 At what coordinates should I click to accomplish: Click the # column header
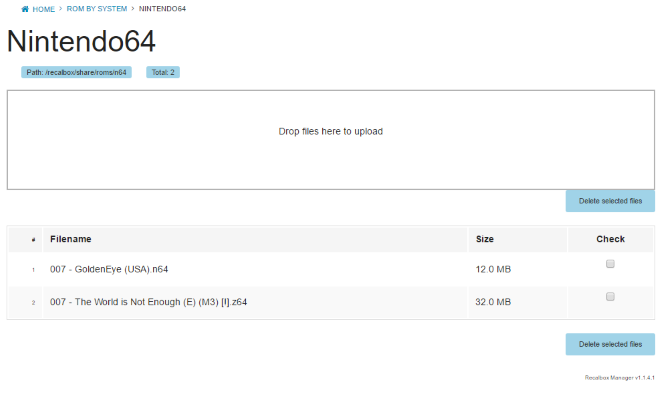[x=33, y=240]
